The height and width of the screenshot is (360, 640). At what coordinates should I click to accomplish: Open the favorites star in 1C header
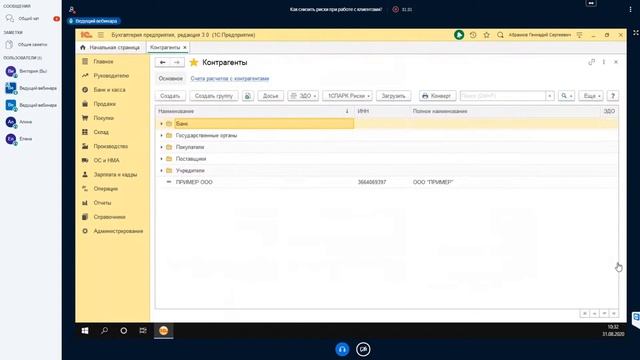click(487, 35)
